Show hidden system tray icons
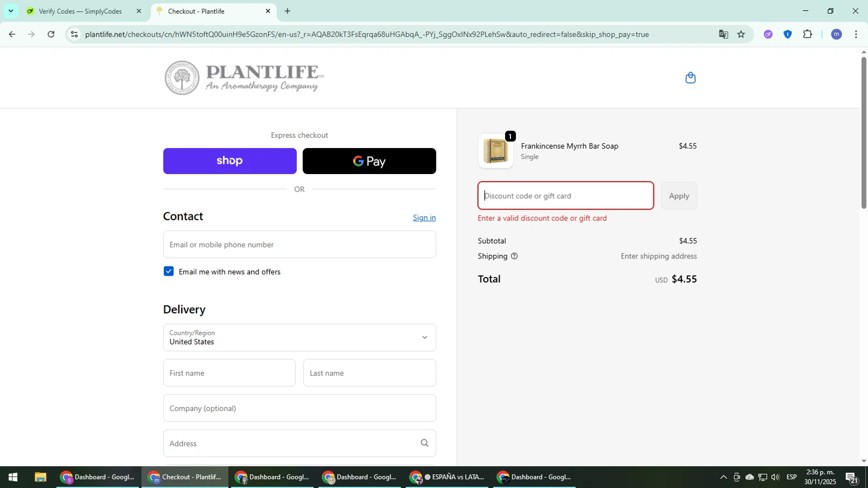Viewport: 868px width, 488px height. pos(723,477)
